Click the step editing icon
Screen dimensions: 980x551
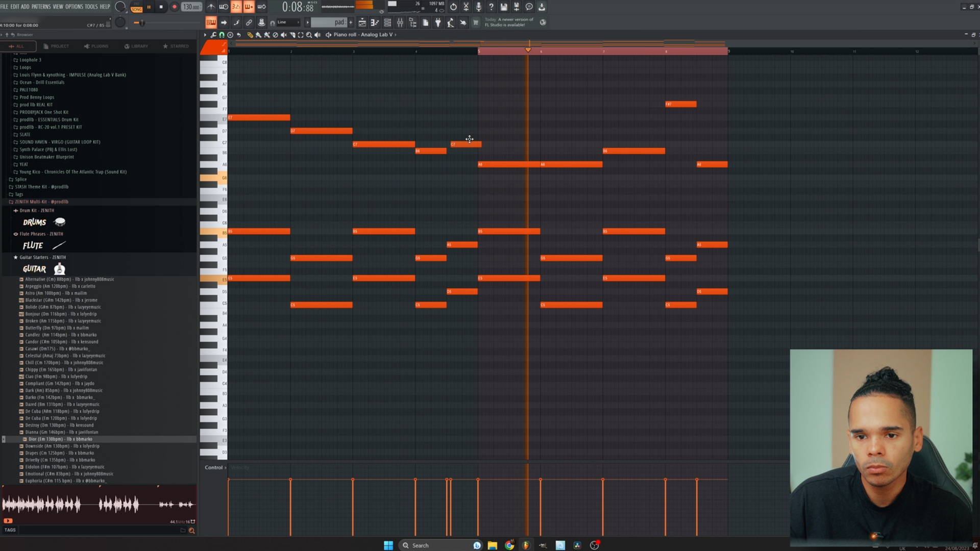point(236,22)
